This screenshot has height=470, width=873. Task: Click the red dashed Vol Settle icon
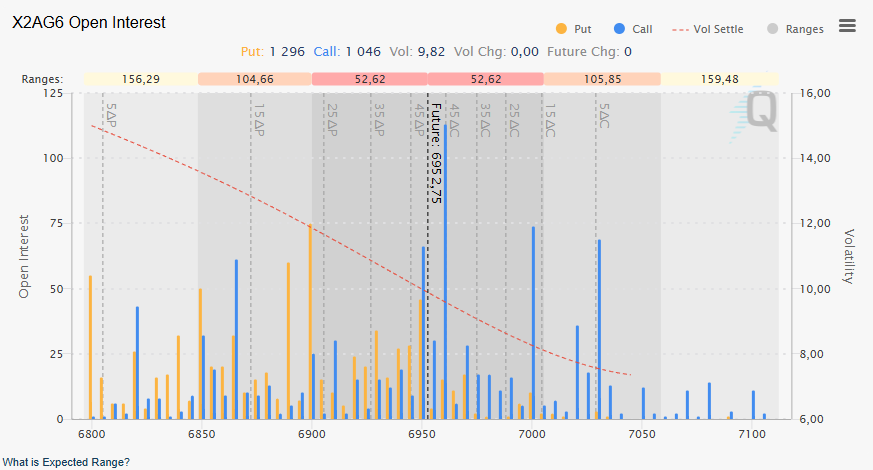pos(678,30)
